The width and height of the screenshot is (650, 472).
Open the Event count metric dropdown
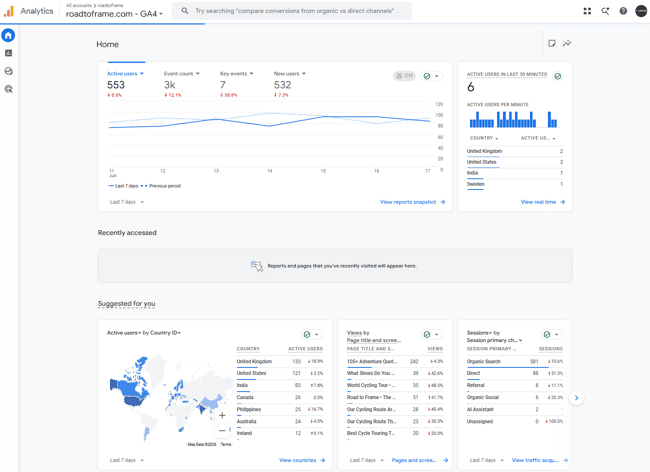click(x=182, y=74)
